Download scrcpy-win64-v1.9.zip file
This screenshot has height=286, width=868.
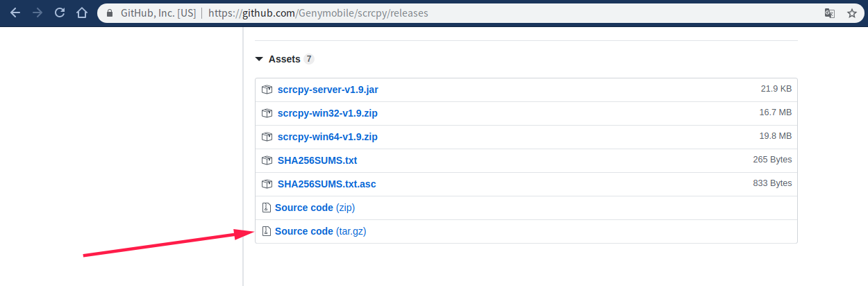coord(327,137)
